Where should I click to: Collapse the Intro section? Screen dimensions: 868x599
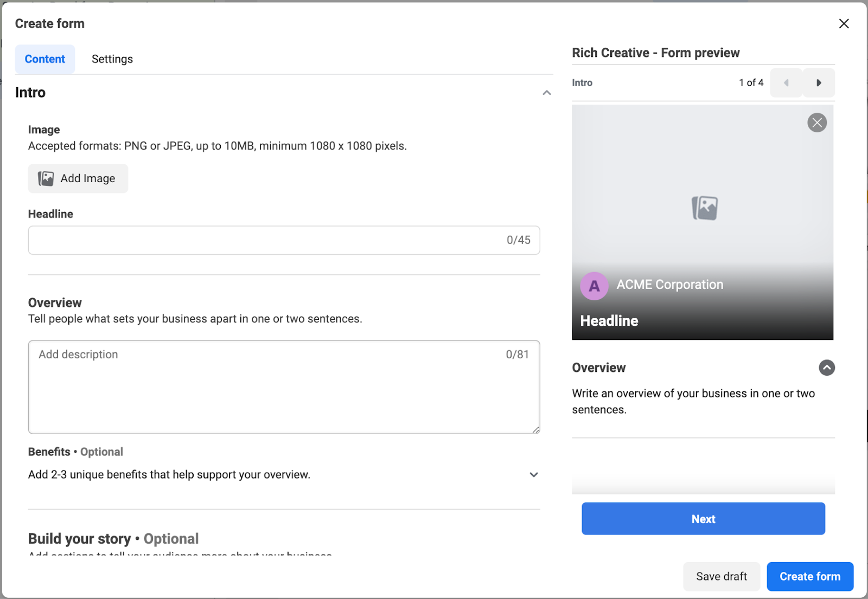pos(546,93)
